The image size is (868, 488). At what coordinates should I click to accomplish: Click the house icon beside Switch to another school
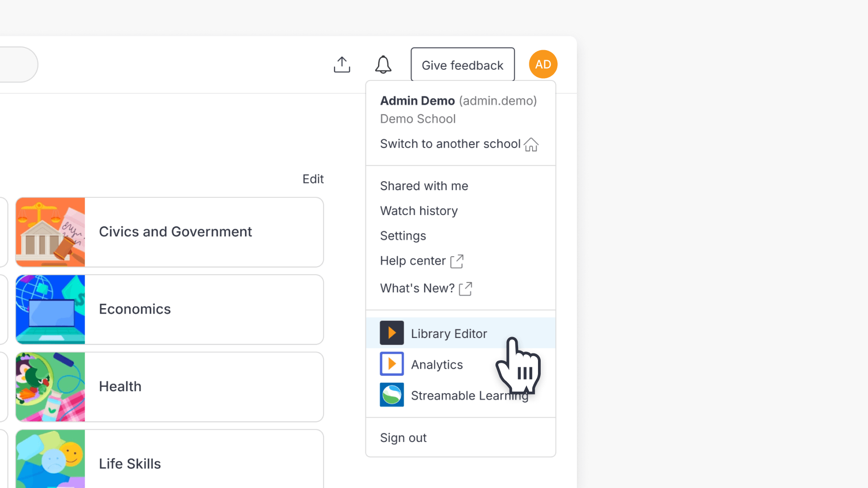(532, 145)
